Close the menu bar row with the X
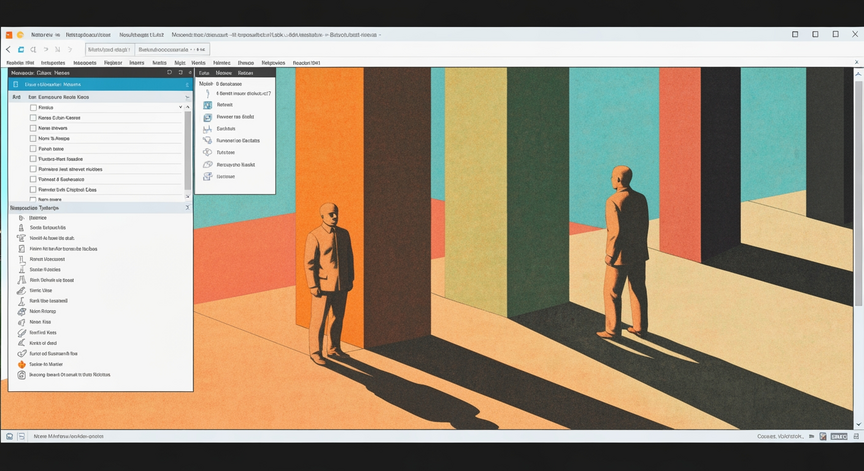 (x=856, y=62)
